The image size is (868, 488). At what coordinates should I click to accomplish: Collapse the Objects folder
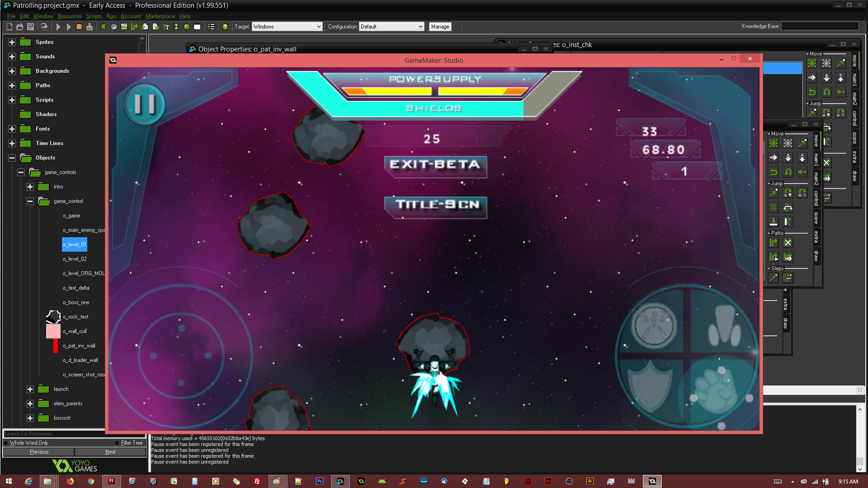point(12,158)
